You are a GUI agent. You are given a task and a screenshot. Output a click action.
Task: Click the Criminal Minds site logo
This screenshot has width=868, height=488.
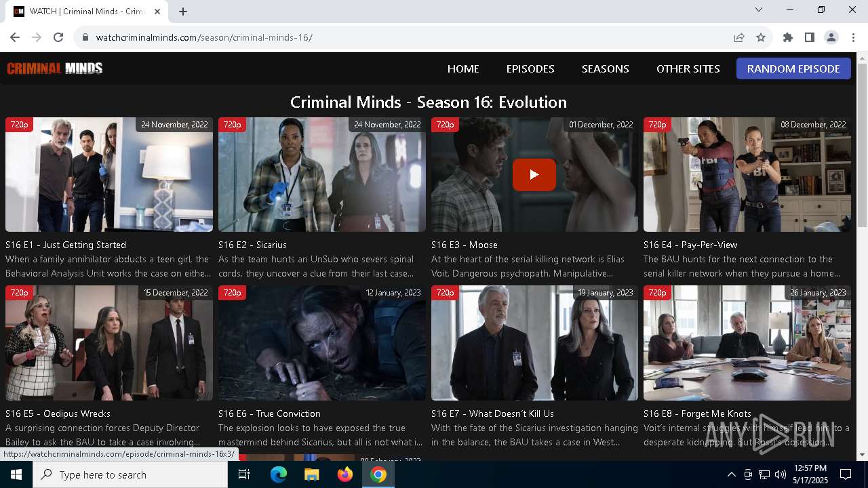55,68
